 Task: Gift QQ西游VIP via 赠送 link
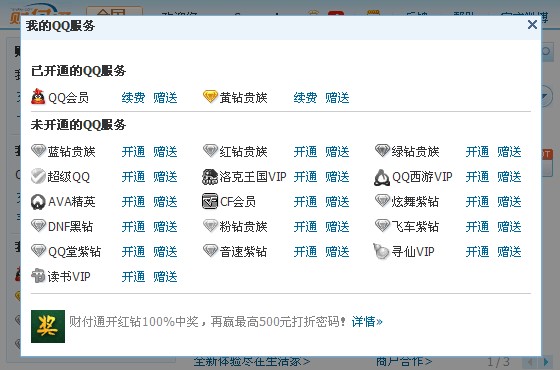point(509,177)
